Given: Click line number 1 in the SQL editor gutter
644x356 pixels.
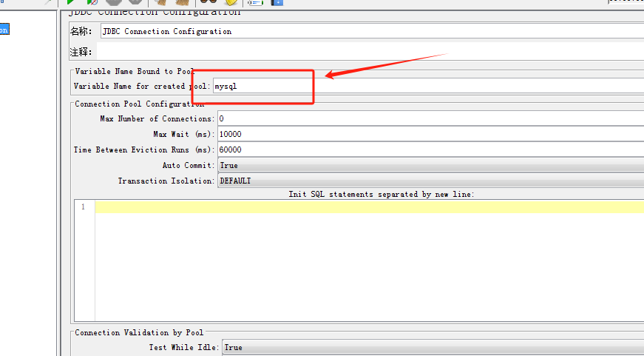Looking at the screenshot, I should (x=83, y=206).
